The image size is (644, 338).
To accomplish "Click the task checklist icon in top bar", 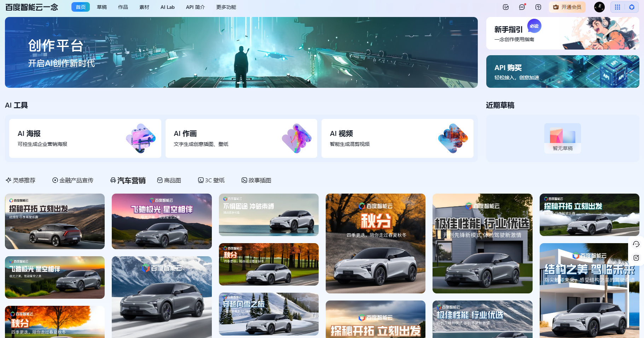I will pos(505,7).
